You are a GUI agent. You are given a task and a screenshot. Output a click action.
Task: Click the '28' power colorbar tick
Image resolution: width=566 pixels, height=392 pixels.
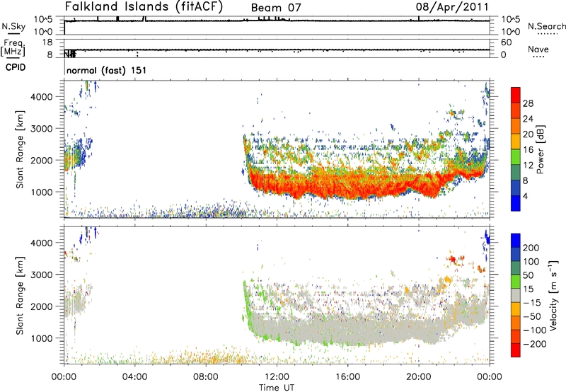click(528, 103)
